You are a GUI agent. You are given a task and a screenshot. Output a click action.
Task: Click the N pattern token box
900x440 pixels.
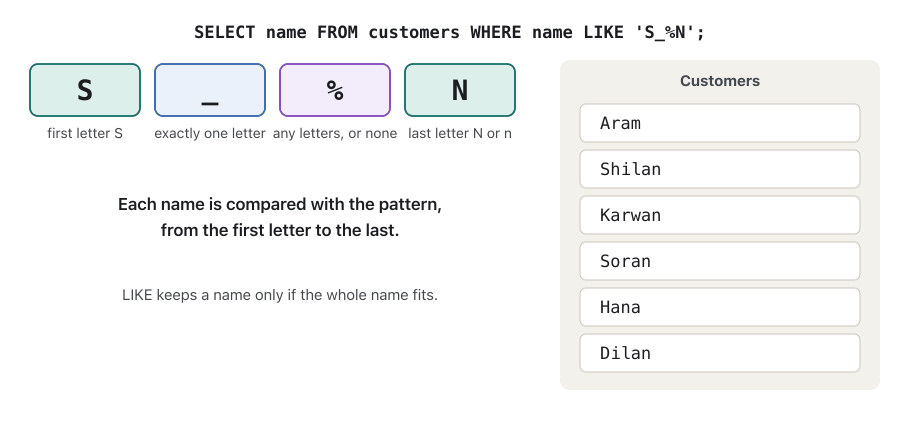[460, 90]
